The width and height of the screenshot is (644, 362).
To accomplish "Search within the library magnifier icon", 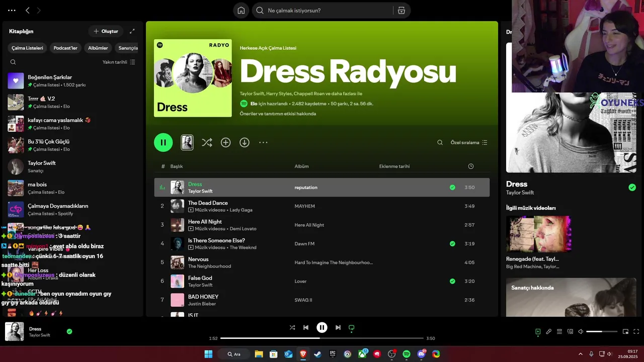I will pyautogui.click(x=13, y=62).
